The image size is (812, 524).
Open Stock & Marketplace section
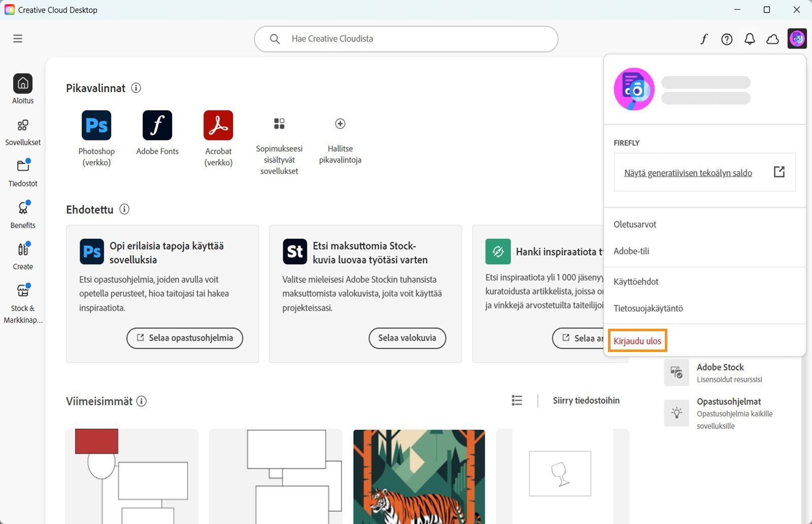click(23, 303)
